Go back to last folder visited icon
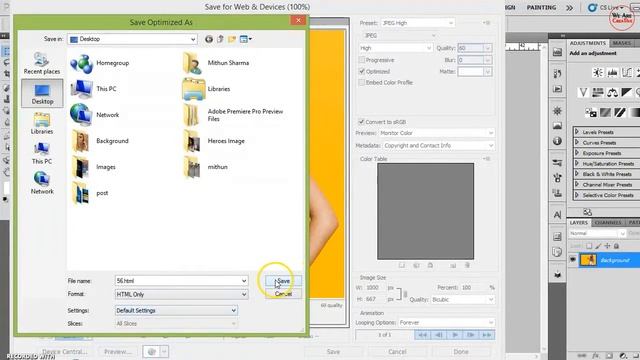The image size is (640, 360). pos(209,39)
